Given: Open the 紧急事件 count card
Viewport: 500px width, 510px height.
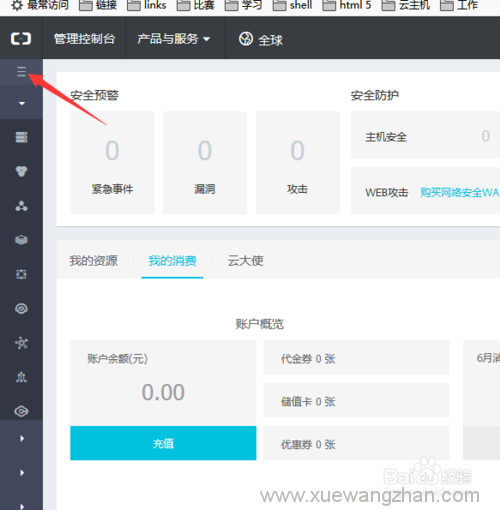Looking at the screenshot, I should pos(112,163).
